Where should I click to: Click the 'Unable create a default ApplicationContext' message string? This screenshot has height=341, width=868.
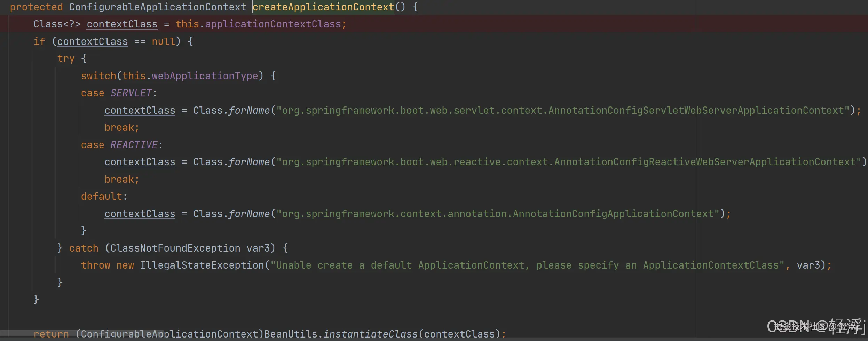tap(528, 265)
